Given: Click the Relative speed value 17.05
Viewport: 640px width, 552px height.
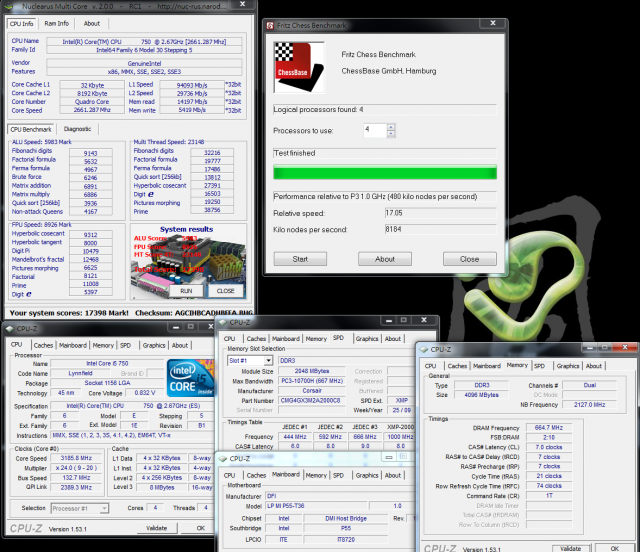Looking at the screenshot, I should click(440, 213).
